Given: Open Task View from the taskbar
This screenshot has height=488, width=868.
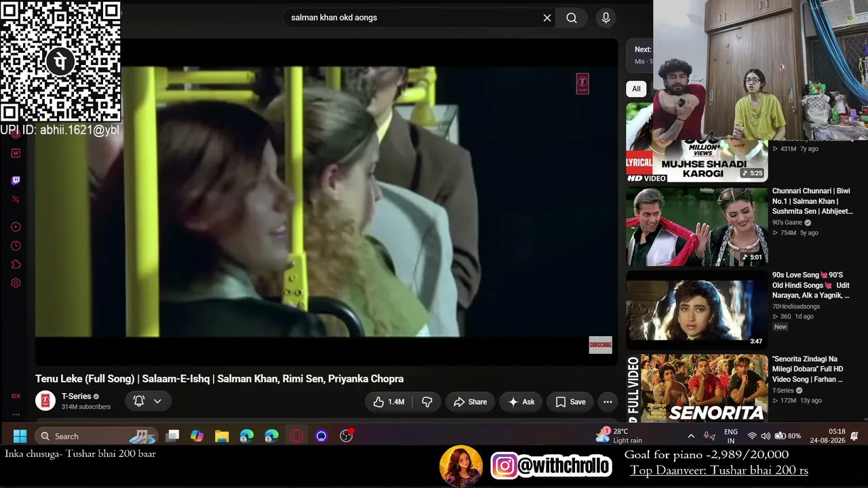Looking at the screenshot, I should pos(173,436).
